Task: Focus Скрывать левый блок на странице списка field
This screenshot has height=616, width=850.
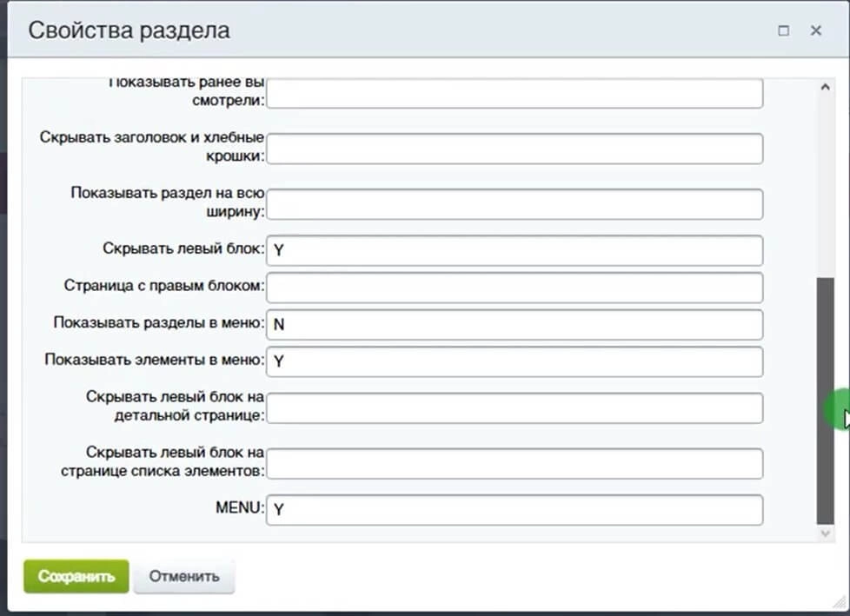Action: [515, 464]
